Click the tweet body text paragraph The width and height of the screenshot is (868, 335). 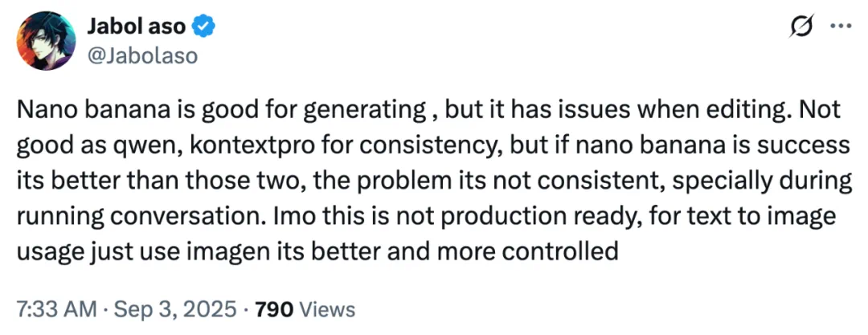[x=434, y=181]
